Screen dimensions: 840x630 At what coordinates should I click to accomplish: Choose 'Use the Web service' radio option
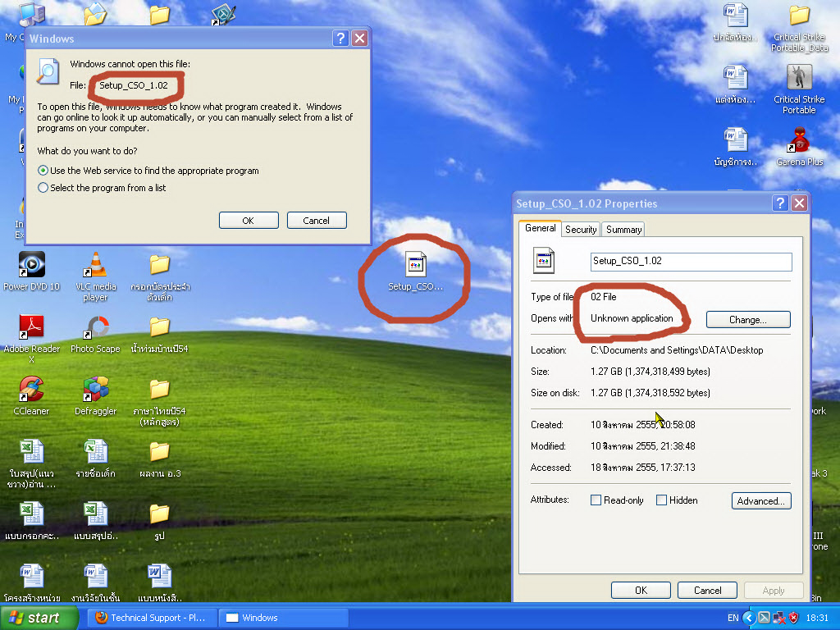(43, 171)
